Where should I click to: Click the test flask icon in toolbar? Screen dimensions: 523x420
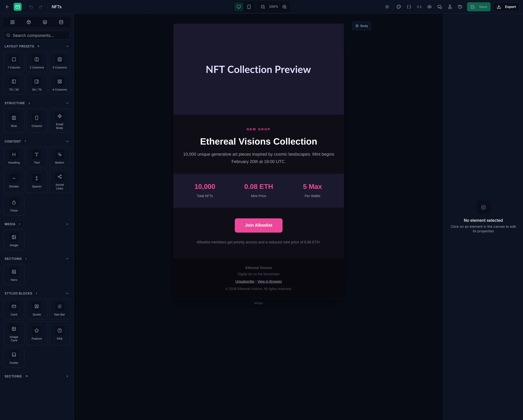coord(450,7)
